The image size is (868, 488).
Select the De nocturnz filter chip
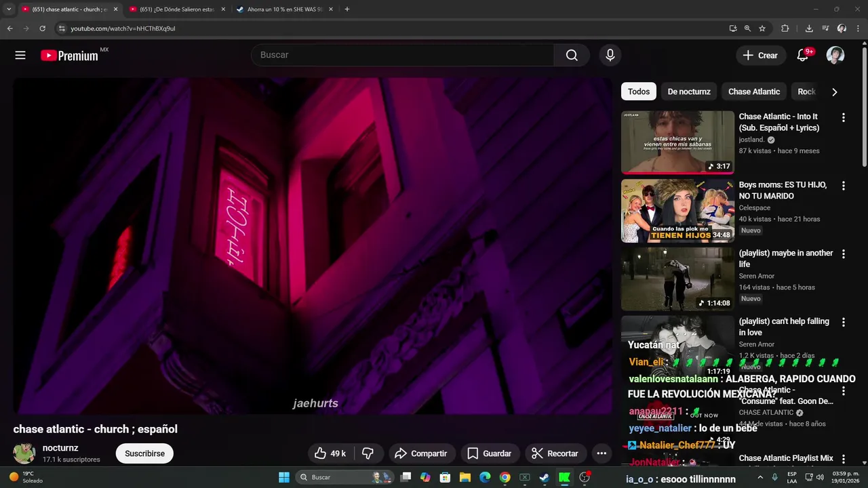pos(689,91)
